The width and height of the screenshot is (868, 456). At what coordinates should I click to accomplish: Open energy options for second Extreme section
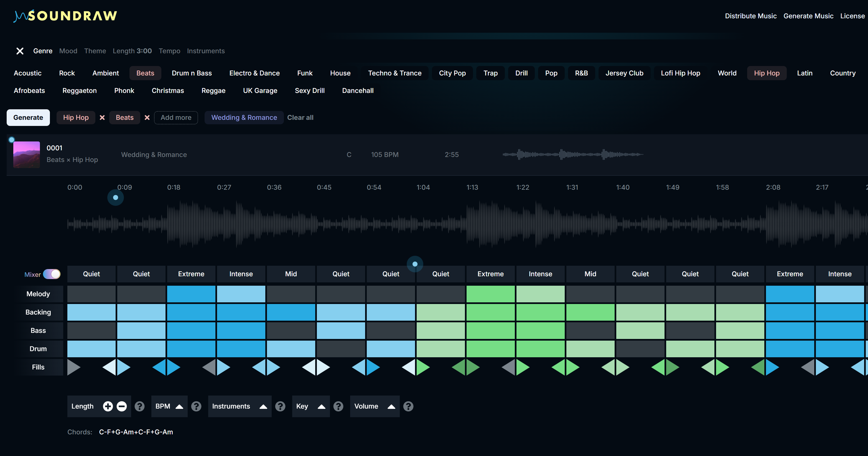point(490,274)
